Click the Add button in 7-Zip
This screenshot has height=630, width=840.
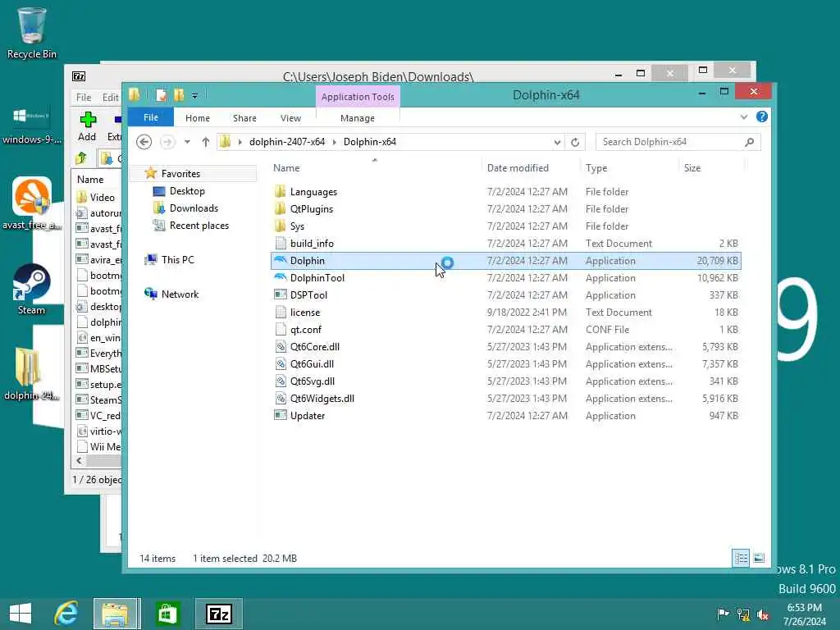coord(87,126)
